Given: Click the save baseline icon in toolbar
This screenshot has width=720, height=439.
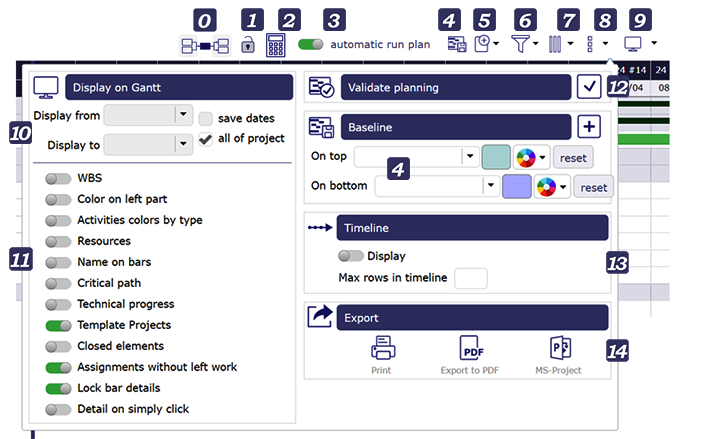Looking at the screenshot, I should pos(457,45).
